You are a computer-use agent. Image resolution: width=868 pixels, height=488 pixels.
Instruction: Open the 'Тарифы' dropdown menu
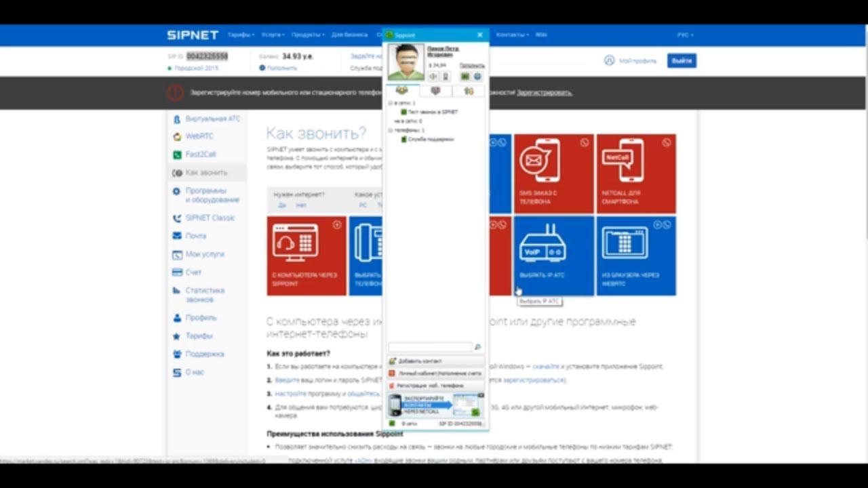point(241,35)
